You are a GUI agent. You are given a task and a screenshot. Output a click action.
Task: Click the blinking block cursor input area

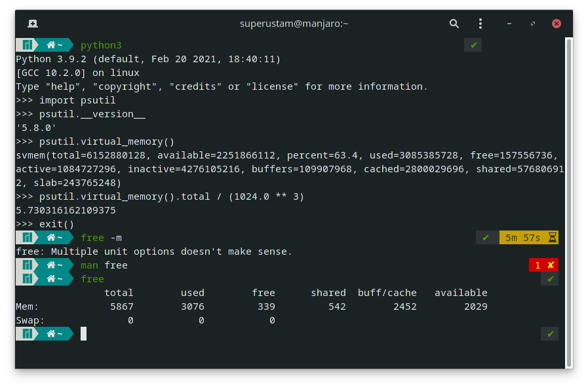point(83,333)
